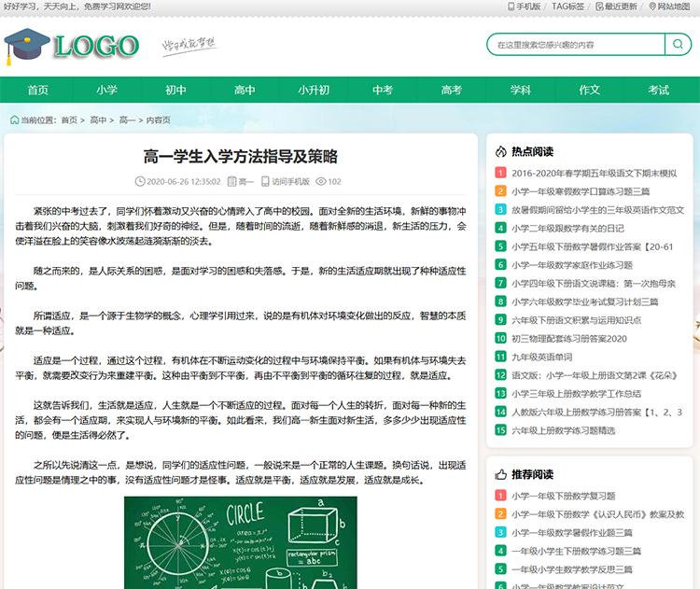The width and height of the screenshot is (700, 589).
Task: Click the mobile version phone icon
Action: point(511,7)
